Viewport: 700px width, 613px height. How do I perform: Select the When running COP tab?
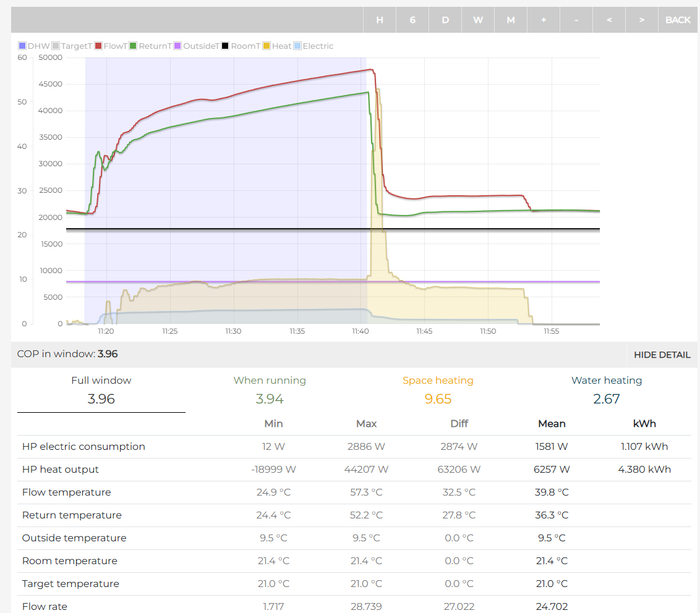point(270,390)
